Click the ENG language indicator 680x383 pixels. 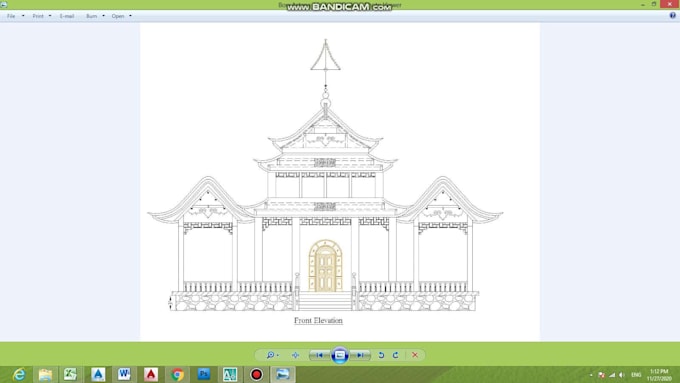(x=636, y=375)
